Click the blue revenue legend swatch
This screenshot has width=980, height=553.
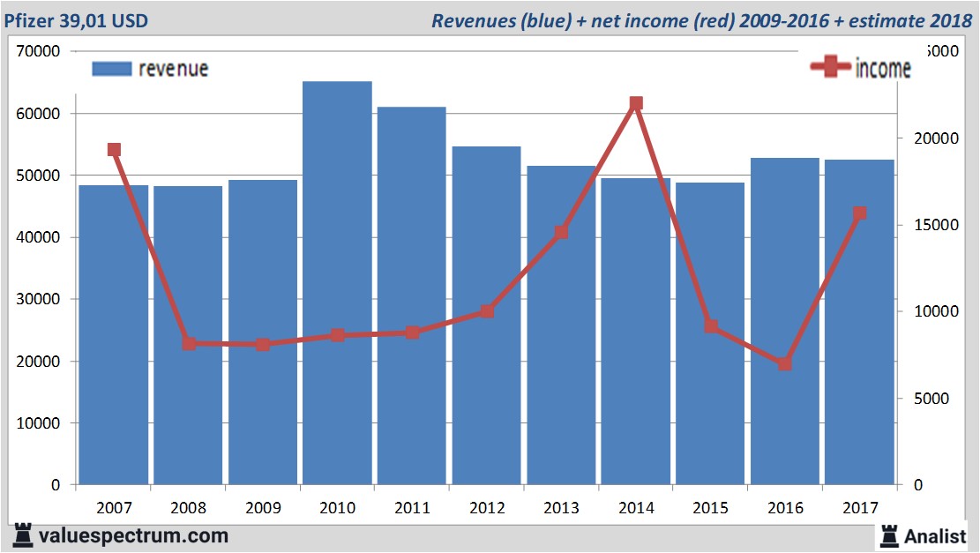pyautogui.click(x=112, y=69)
